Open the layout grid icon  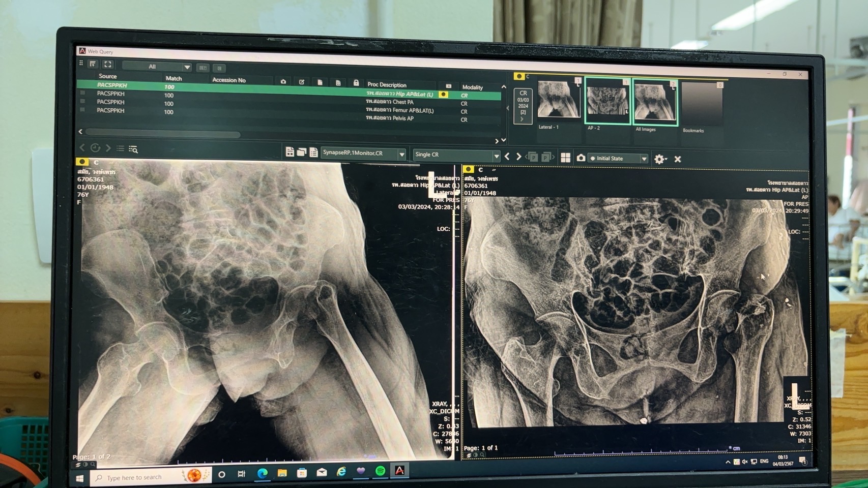pyautogui.click(x=565, y=158)
